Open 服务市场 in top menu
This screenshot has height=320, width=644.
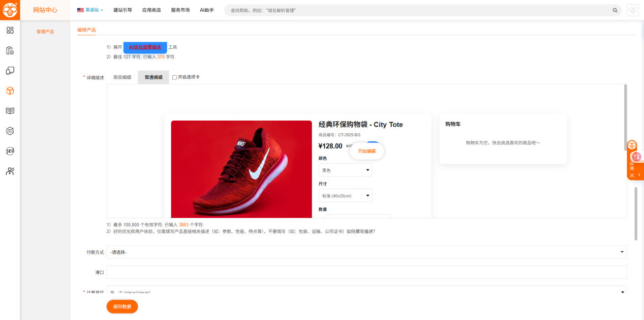tap(180, 10)
